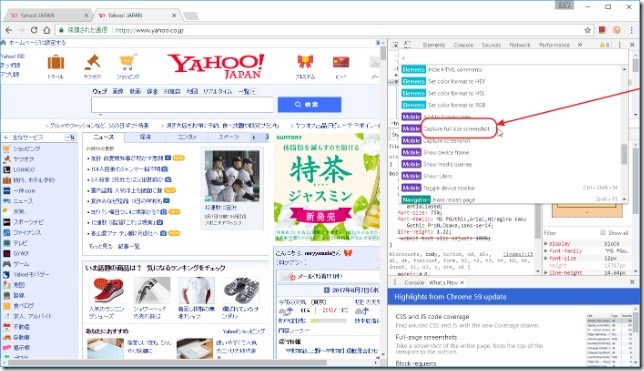Switch to the Performance DevTools tab
Viewport: 644px width, 371px height.
click(x=554, y=45)
